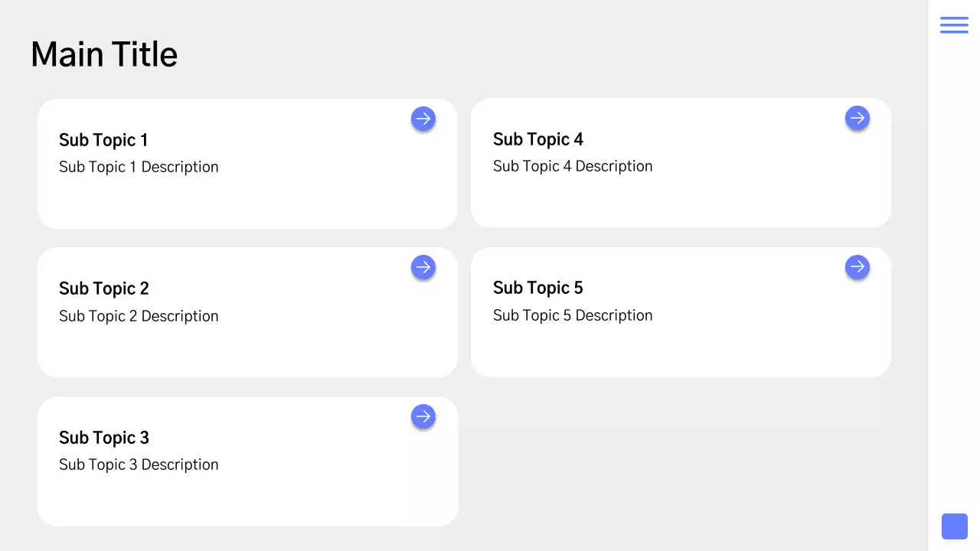Click the middle of the white right sidebar
Viewport: 980px width, 551px height.
(x=954, y=275)
